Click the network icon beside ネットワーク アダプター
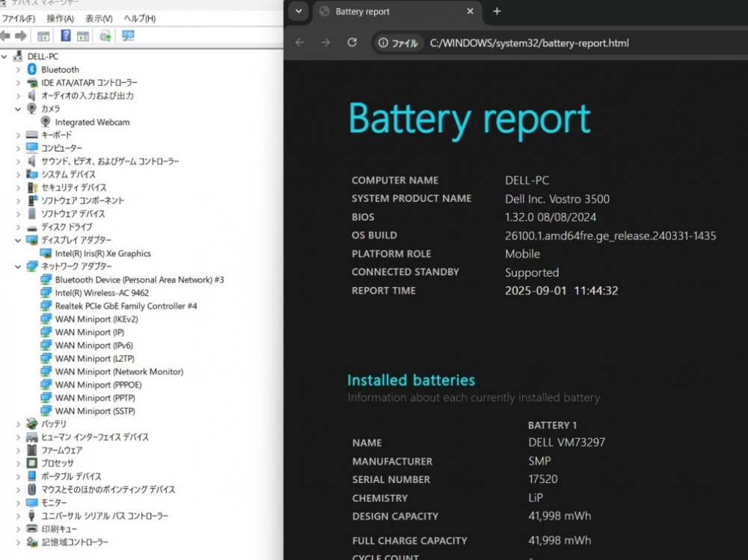The width and height of the screenshot is (748, 560). (x=32, y=266)
